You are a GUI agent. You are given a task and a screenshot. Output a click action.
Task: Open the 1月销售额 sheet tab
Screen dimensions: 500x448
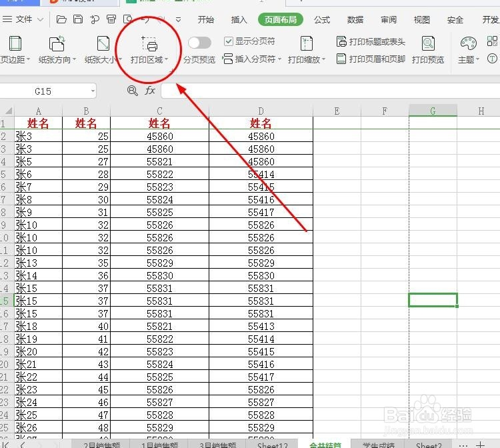[159, 445]
